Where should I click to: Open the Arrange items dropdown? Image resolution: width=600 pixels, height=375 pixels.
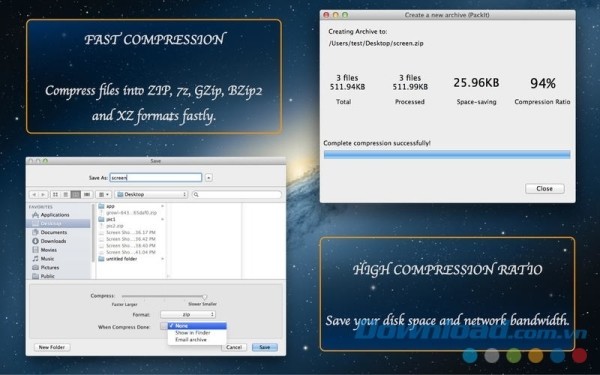tap(103, 194)
